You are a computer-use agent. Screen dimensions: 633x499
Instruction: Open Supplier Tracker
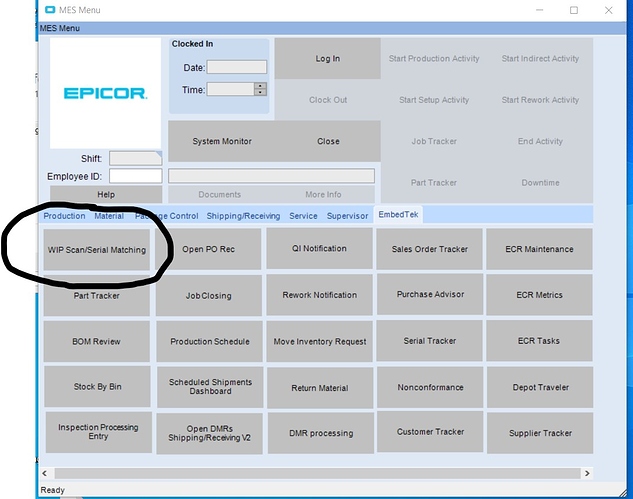click(540, 433)
